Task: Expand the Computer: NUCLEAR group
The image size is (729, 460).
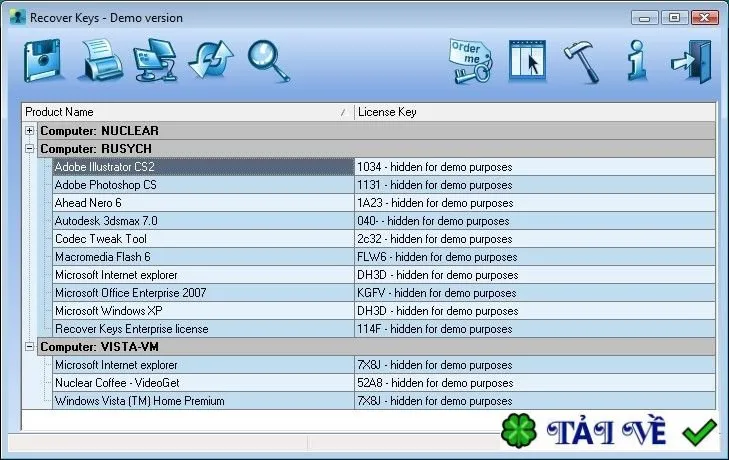Action: (29, 131)
